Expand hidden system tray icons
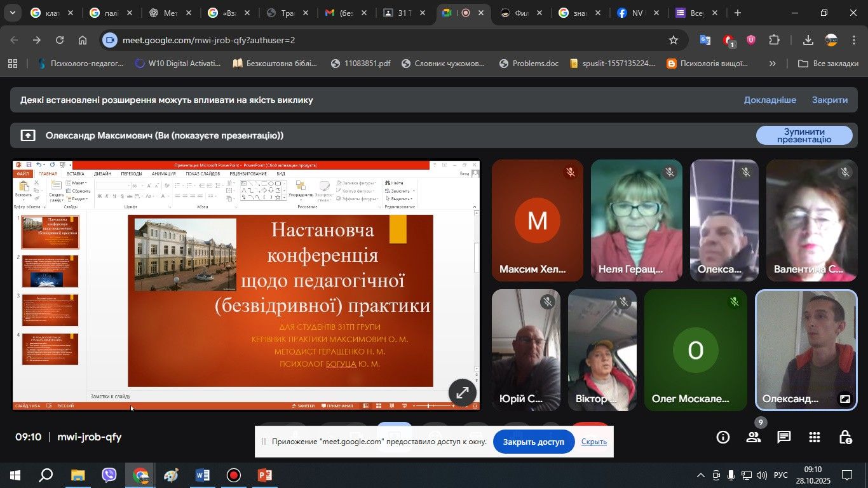This screenshot has height=488, width=868. coord(701,475)
